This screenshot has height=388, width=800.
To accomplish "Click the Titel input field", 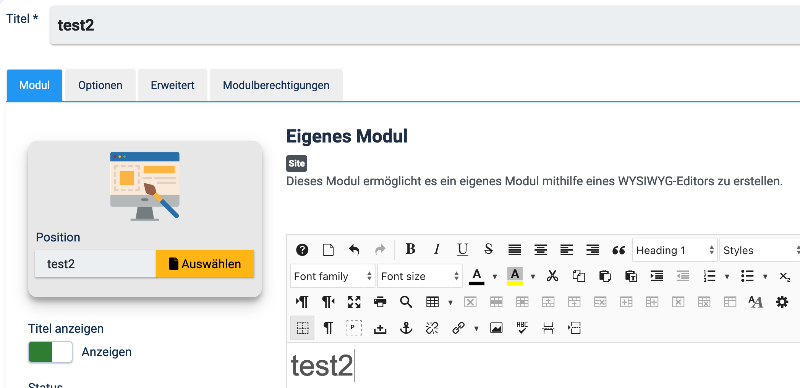I will pos(425,25).
